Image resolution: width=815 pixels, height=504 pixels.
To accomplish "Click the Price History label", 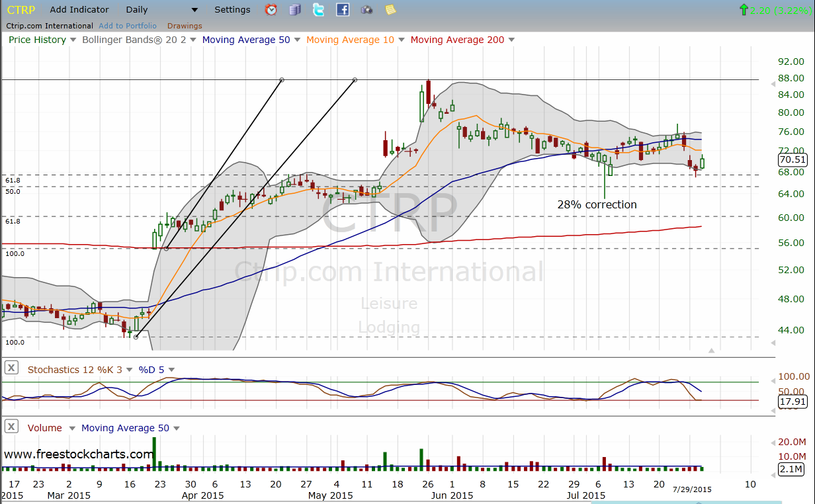I will [37, 40].
